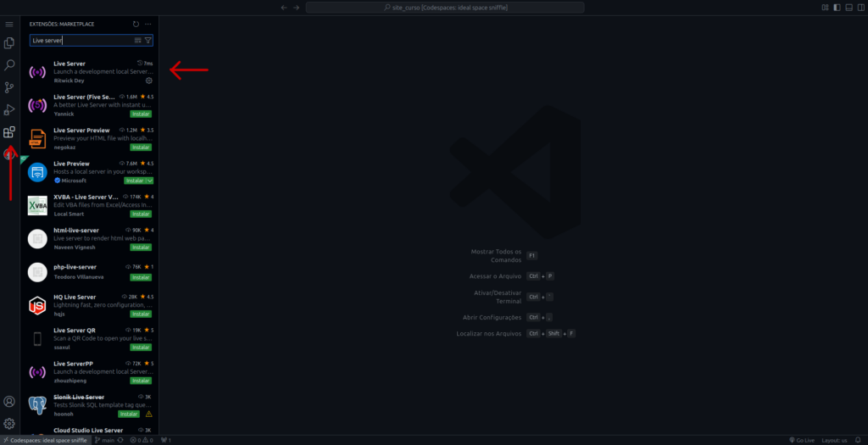Open the Live ServerPP extension title

coord(73,364)
